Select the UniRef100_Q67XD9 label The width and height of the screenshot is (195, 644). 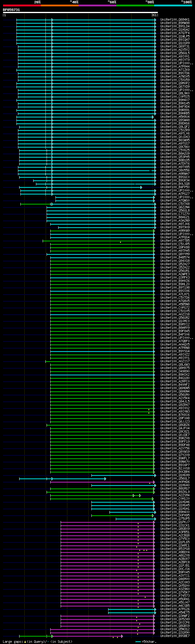click(175, 86)
